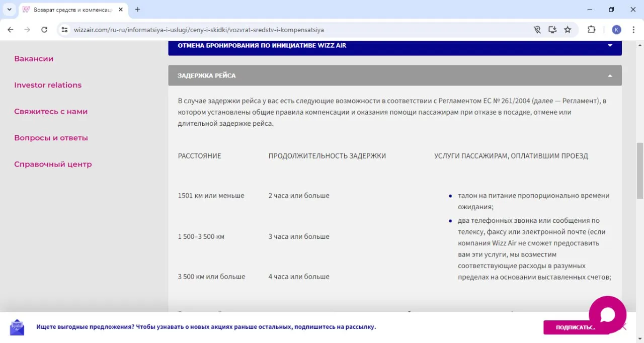Open the Chrome profile avatar K

click(616, 30)
